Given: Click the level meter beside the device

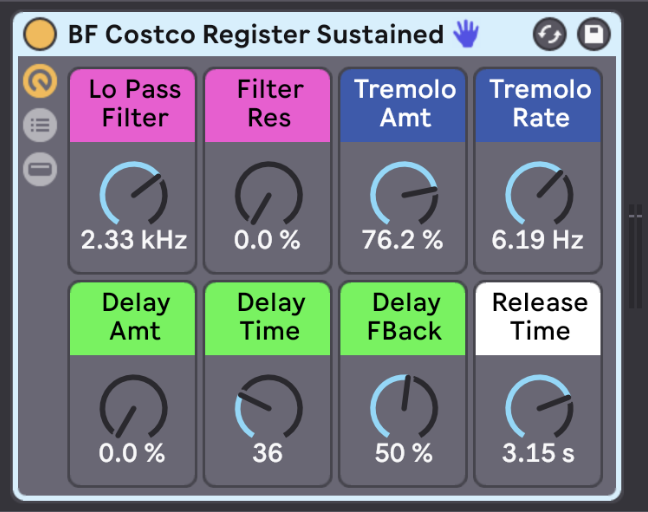Looking at the screenshot, I should (636, 256).
